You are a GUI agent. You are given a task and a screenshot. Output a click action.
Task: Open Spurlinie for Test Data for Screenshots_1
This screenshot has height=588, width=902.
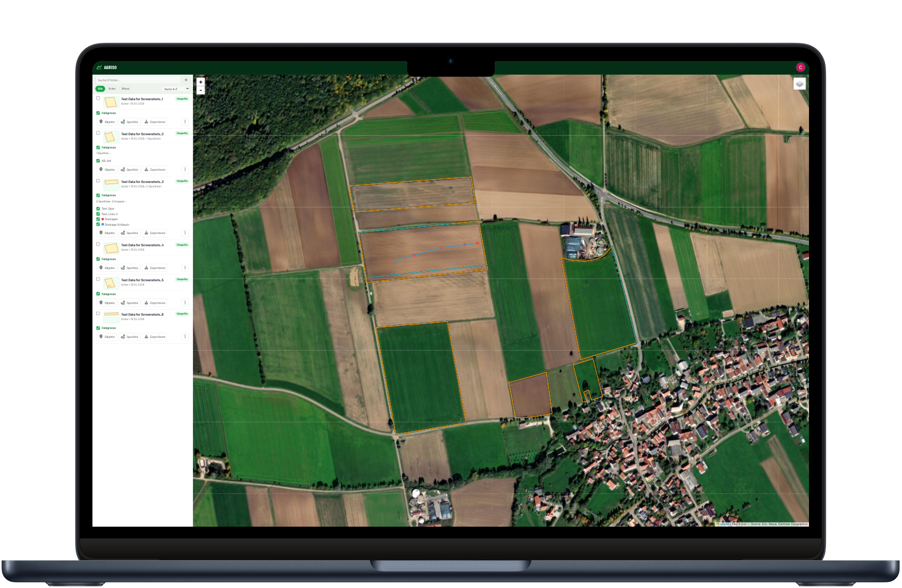(130, 122)
